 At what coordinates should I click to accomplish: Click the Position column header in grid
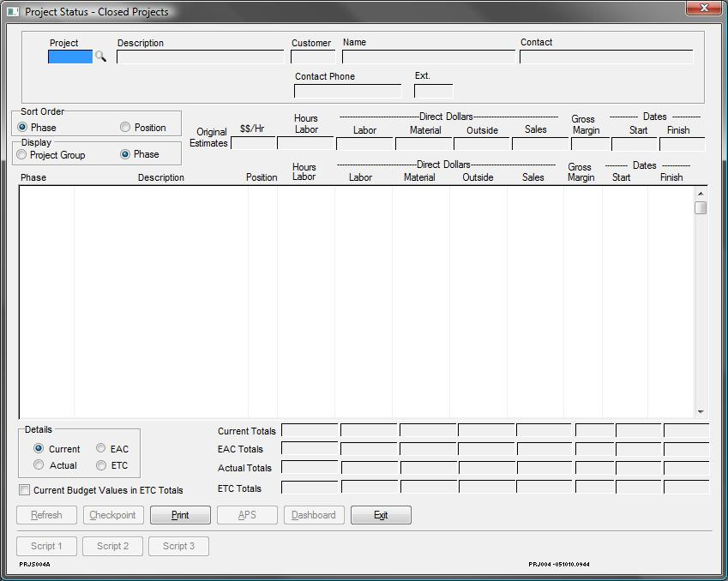pyautogui.click(x=262, y=177)
